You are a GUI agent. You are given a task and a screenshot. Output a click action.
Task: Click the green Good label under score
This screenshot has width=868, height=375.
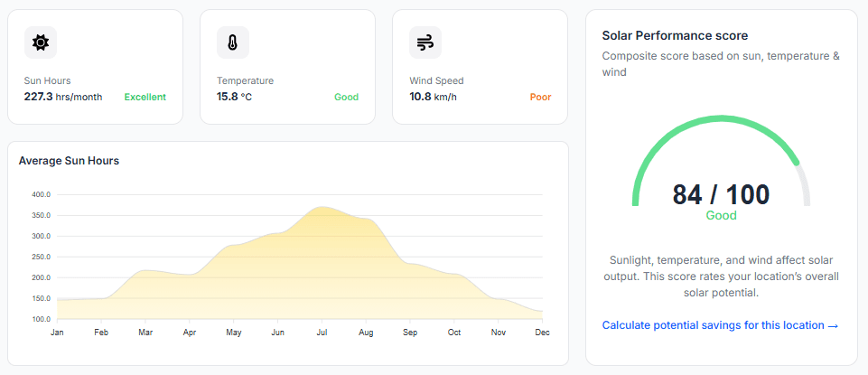click(721, 215)
